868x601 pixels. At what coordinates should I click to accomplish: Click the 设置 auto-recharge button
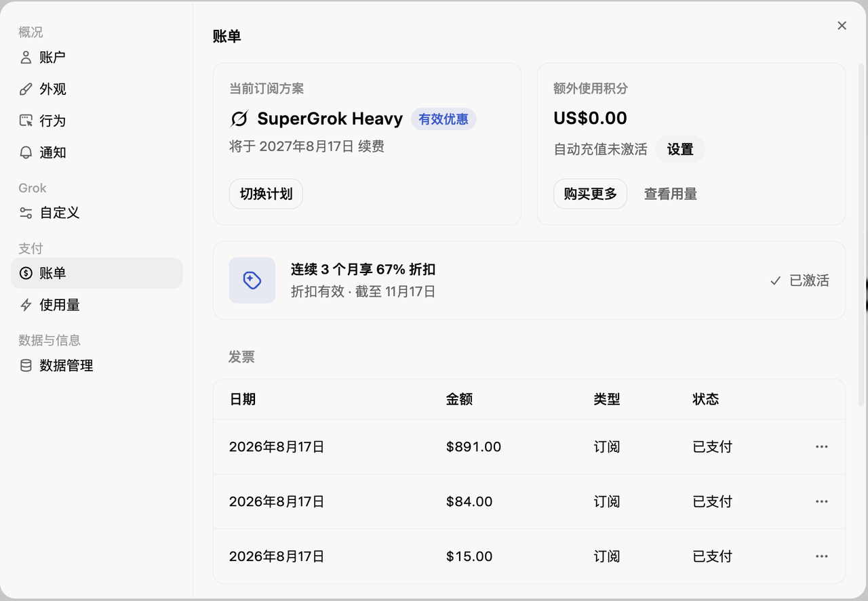click(x=680, y=149)
